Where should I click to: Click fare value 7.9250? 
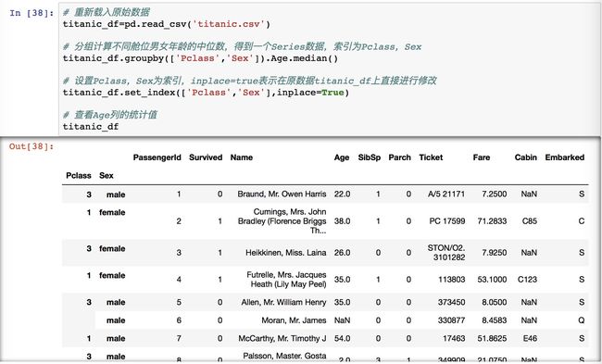(495, 253)
